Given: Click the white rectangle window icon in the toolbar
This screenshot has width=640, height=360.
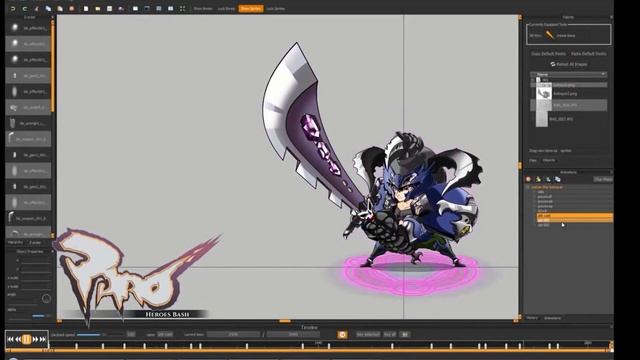Looking at the screenshot, I should 135,9.
